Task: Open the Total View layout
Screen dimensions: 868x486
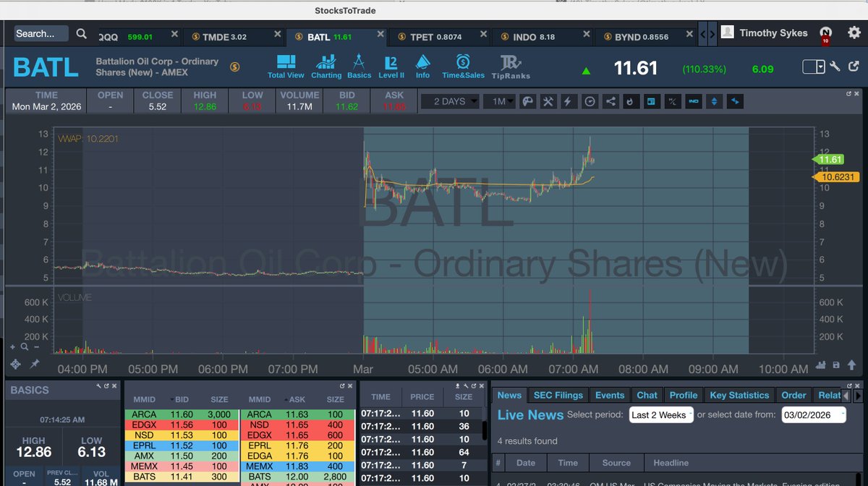Action: click(286, 66)
